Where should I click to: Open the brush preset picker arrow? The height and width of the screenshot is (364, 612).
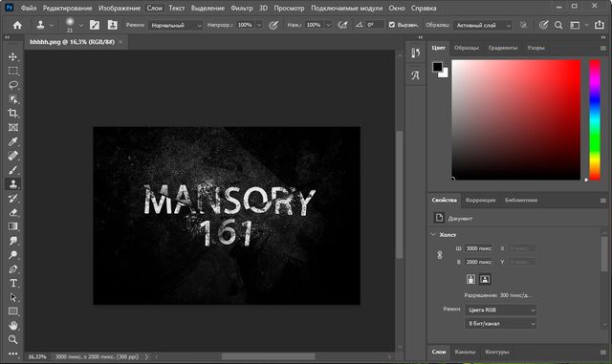tap(80, 26)
